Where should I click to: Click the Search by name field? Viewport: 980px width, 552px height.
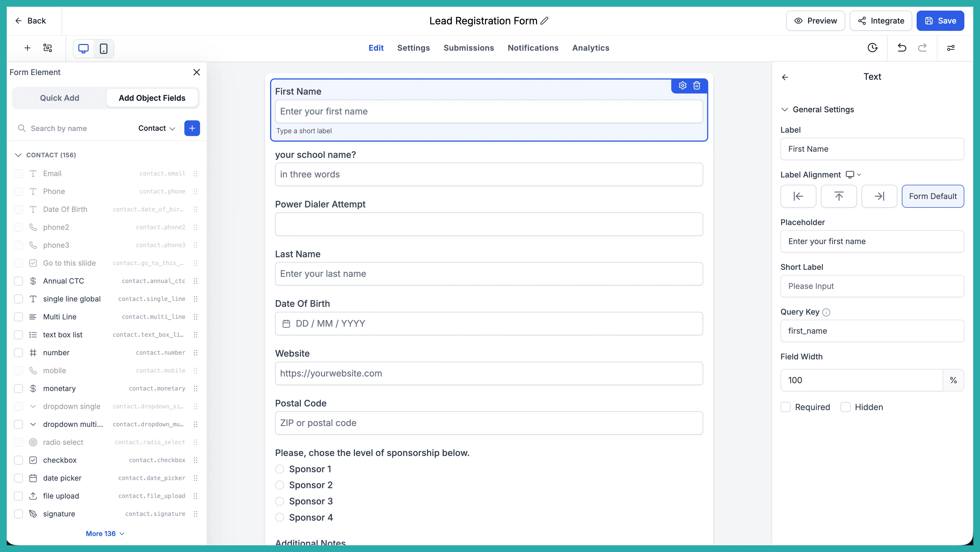(75, 128)
